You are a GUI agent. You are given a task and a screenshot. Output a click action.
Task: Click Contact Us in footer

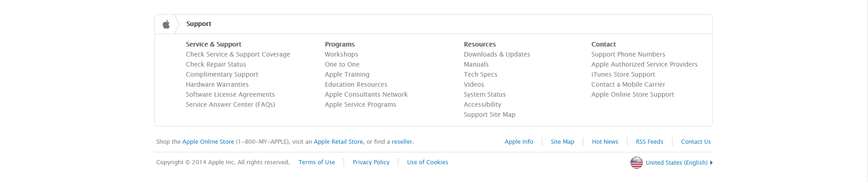(696, 142)
